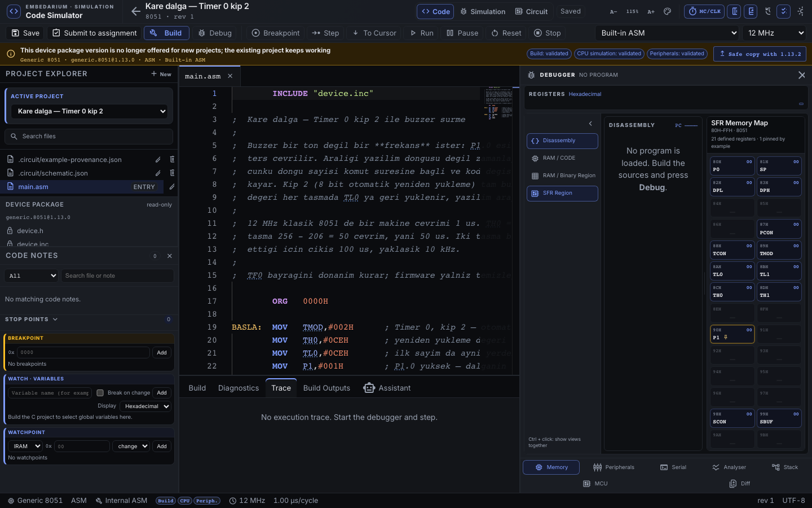Image resolution: width=812 pixels, height=508 pixels.
Task: Open the Serial debugger view
Action: tap(673, 467)
